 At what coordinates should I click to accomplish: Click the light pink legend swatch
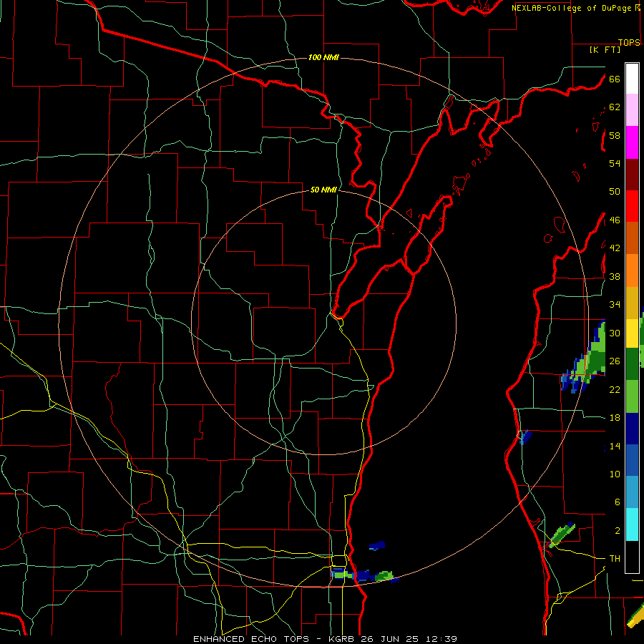pos(632,109)
